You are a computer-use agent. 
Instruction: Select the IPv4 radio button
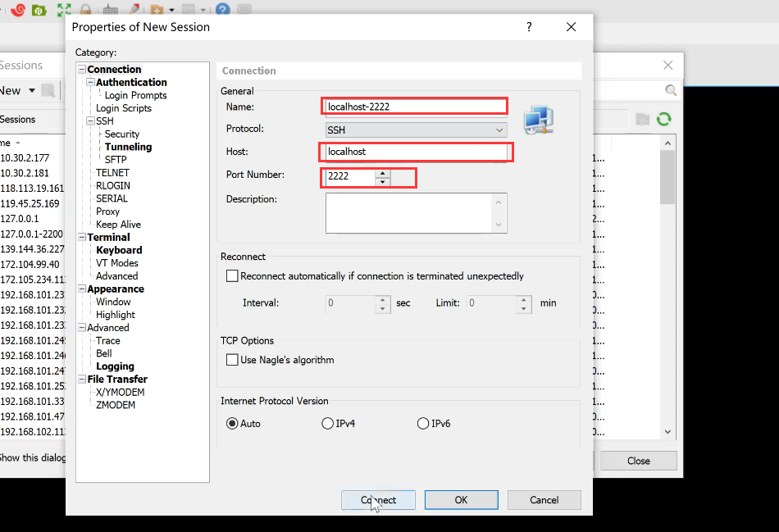tap(327, 423)
